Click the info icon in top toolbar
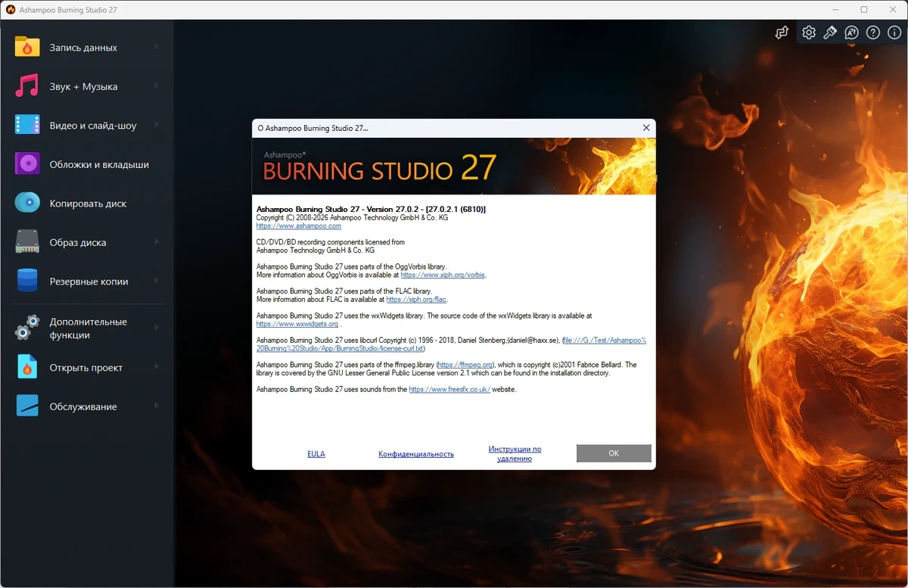 point(894,33)
